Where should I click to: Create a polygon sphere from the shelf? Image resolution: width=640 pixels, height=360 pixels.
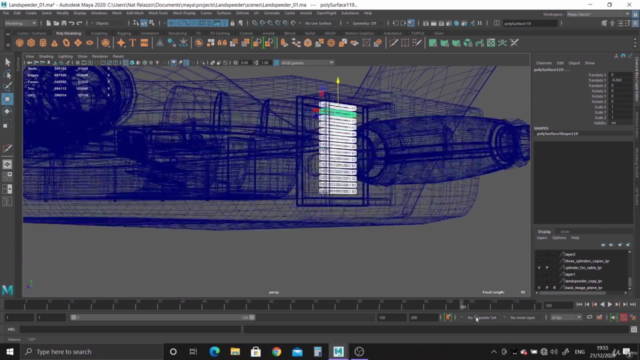pyautogui.click(x=19, y=43)
